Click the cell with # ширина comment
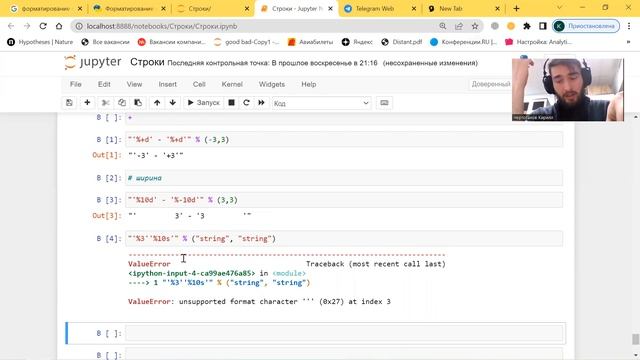This screenshot has width=640, height=360. (344, 178)
